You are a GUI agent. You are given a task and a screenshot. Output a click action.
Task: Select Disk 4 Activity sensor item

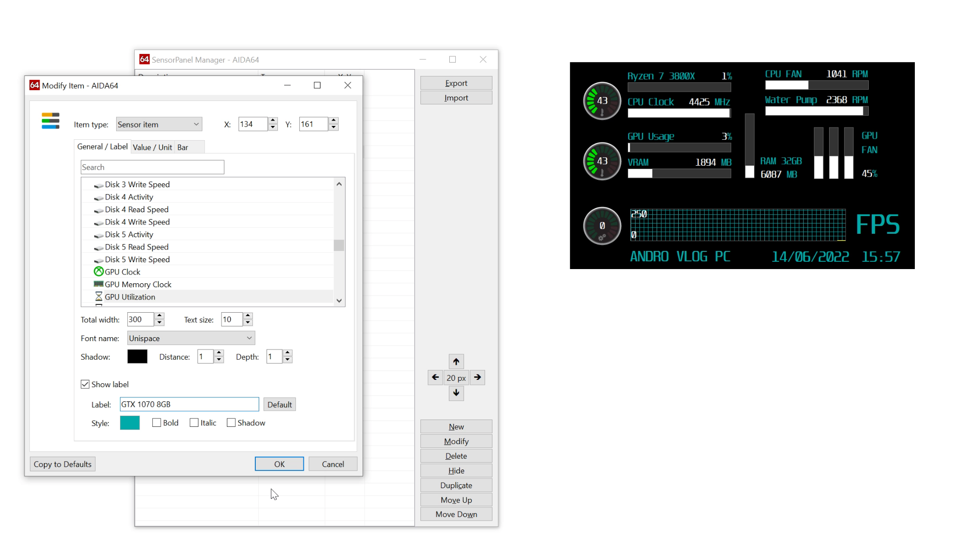coord(129,197)
